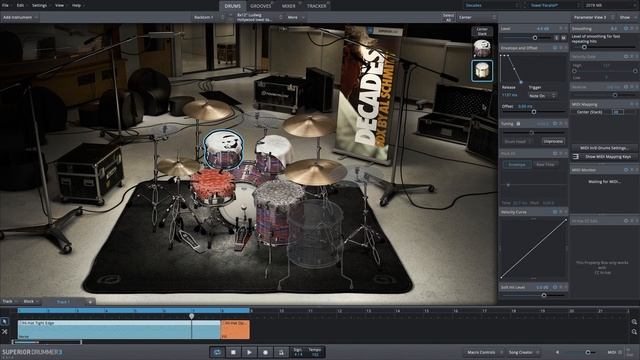Click the floor tom in the kit
Image resolution: width=640 pixels, height=360 pixels.
[279, 212]
